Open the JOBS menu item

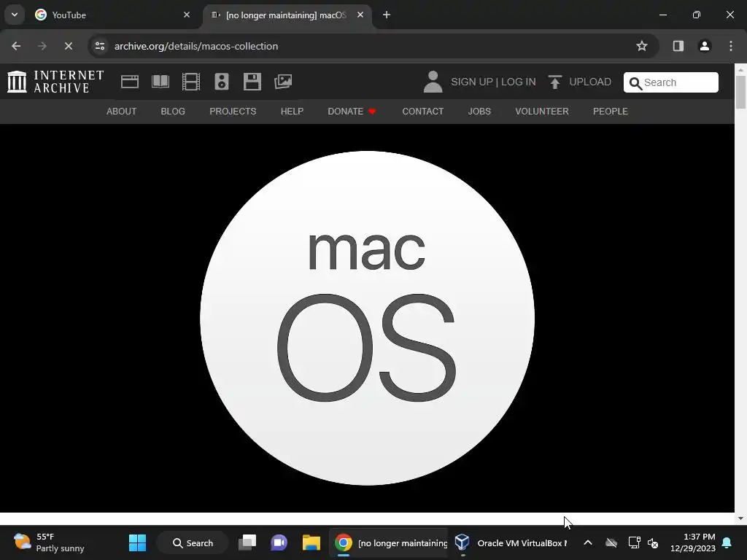coord(479,112)
